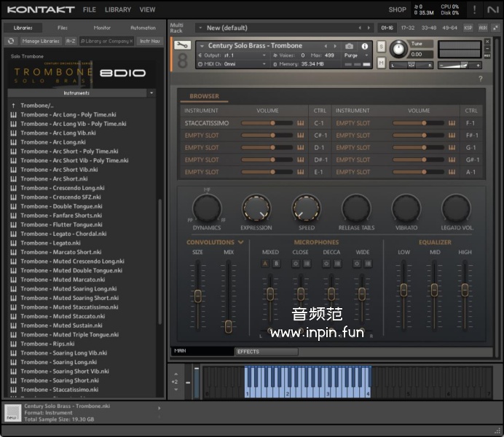Click the warning exclamation icon in header

[475, 9]
